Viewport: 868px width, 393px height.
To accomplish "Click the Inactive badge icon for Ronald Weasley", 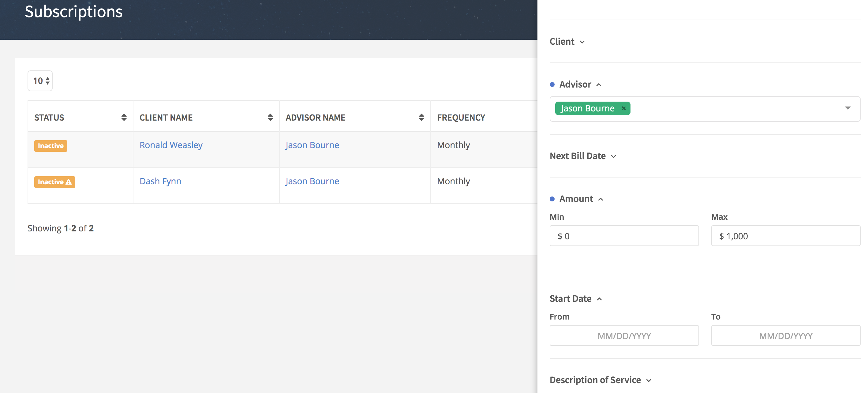I will (x=51, y=146).
